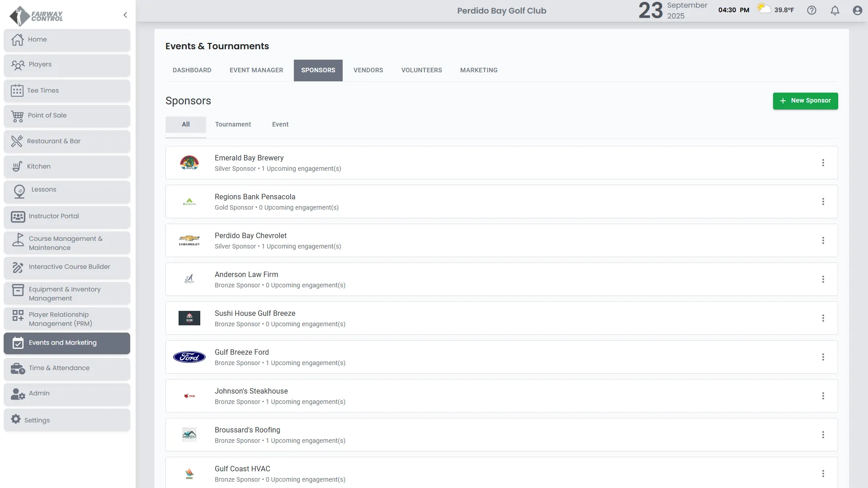The height and width of the screenshot is (488, 868).
Task: Open three-dot menu for Gulf Breeze Ford
Action: (823, 357)
